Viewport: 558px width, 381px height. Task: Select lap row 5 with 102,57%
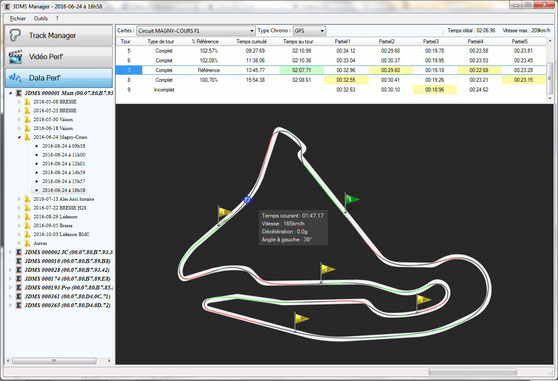[331, 51]
